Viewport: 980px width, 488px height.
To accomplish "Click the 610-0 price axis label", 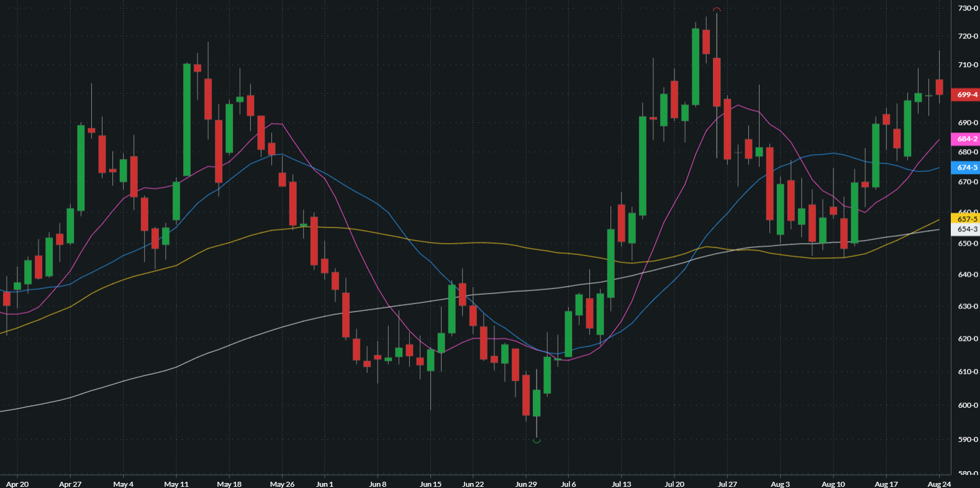I will 968,372.
